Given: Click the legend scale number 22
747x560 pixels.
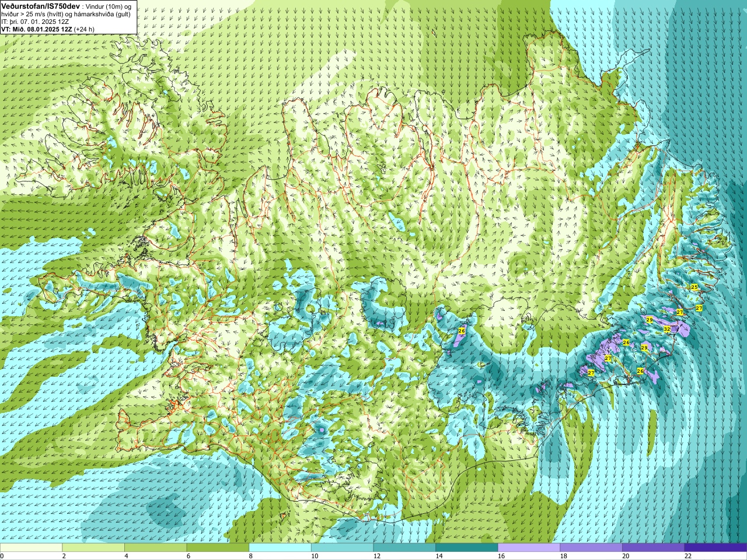Looking at the screenshot, I should (x=688, y=556).
